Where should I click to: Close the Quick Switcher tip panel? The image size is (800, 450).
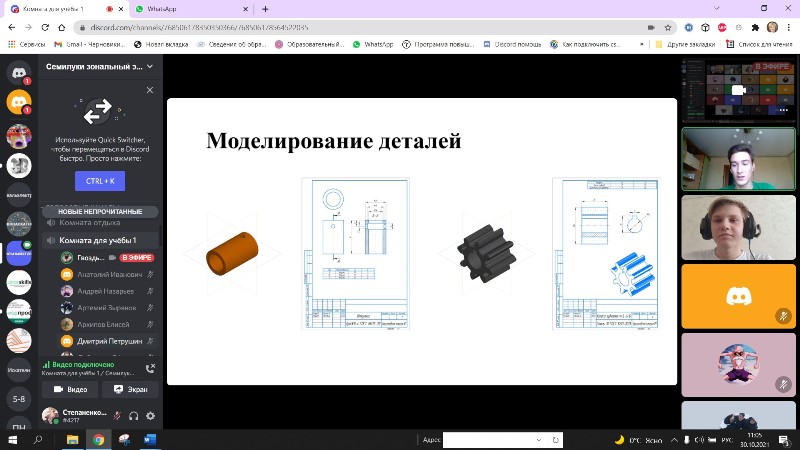(150, 90)
